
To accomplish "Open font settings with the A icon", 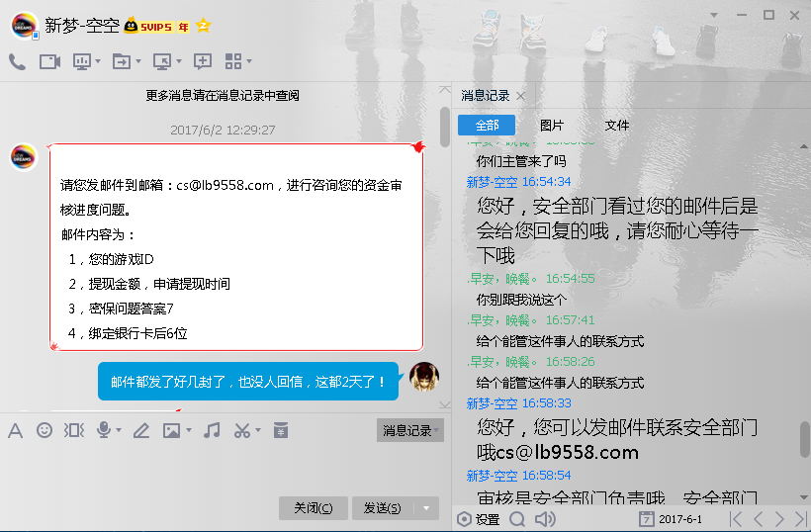I will coord(16,430).
